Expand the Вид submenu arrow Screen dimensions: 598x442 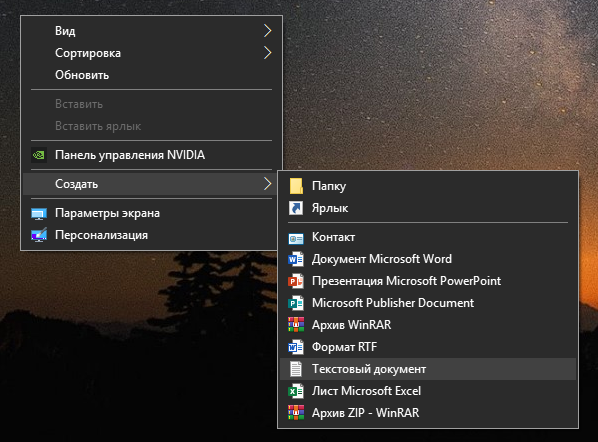pyautogui.click(x=267, y=31)
